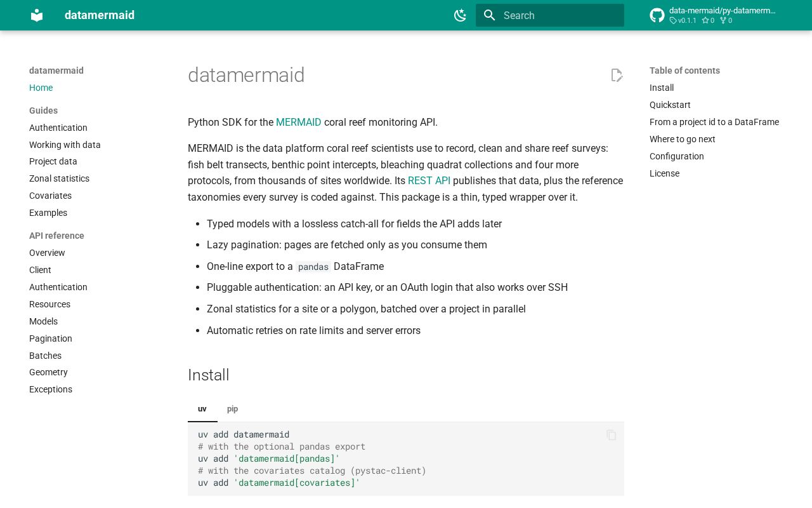
Task: Switch to the uv install tab
Action: point(202,409)
